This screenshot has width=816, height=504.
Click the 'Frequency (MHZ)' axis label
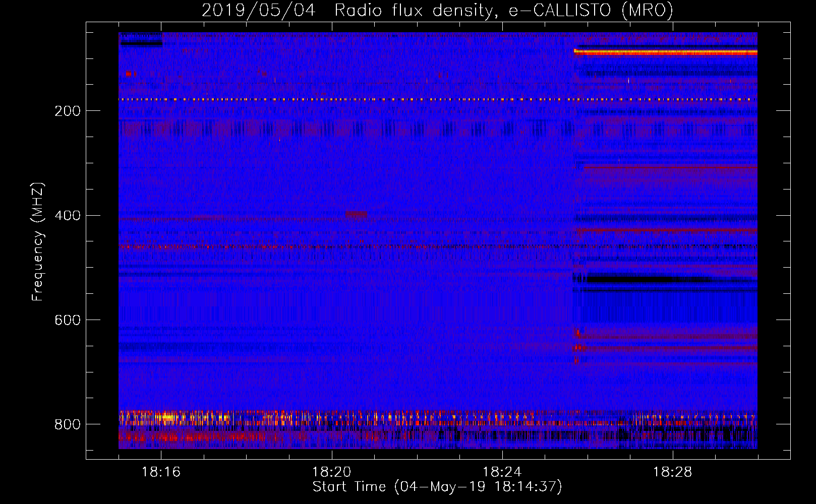38,241
